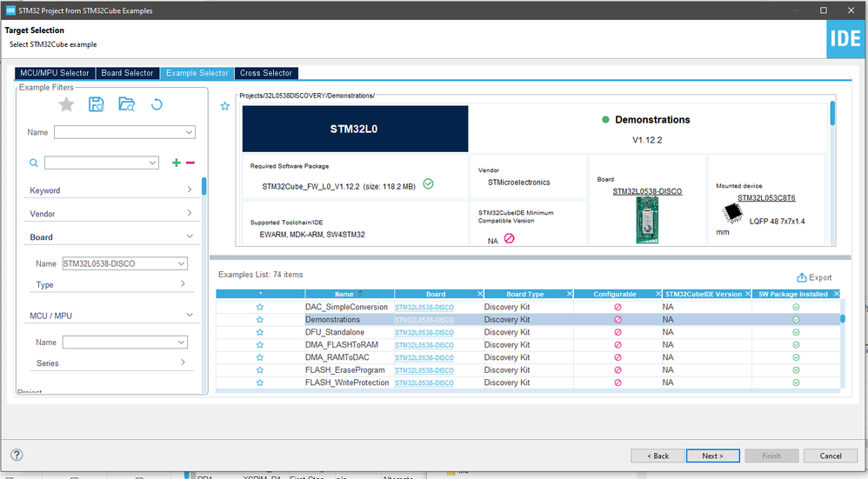Screen dimensions: 868x479
Task: Click the NA prohibited icon for minimum version
Action: (x=510, y=238)
